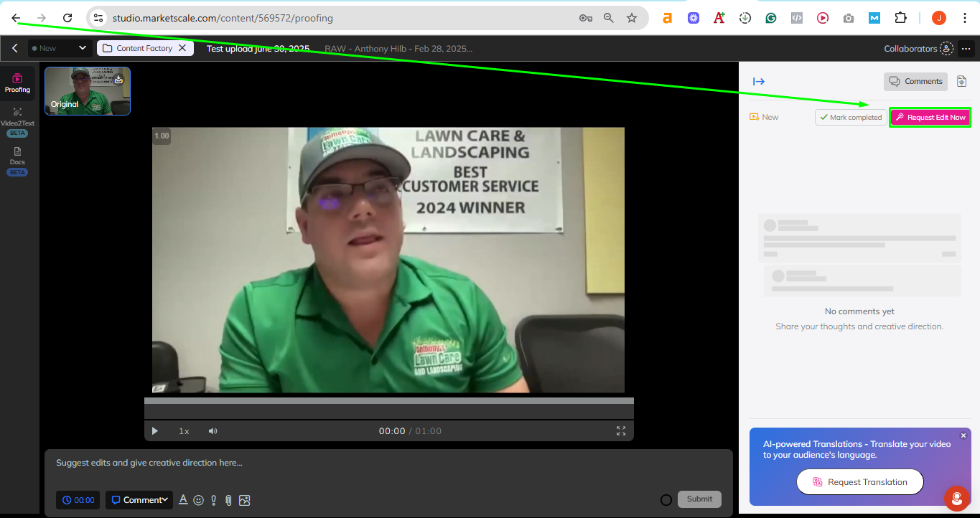This screenshot has width=980, height=518.
Task: Click the Collaborators label
Action: [910, 49]
